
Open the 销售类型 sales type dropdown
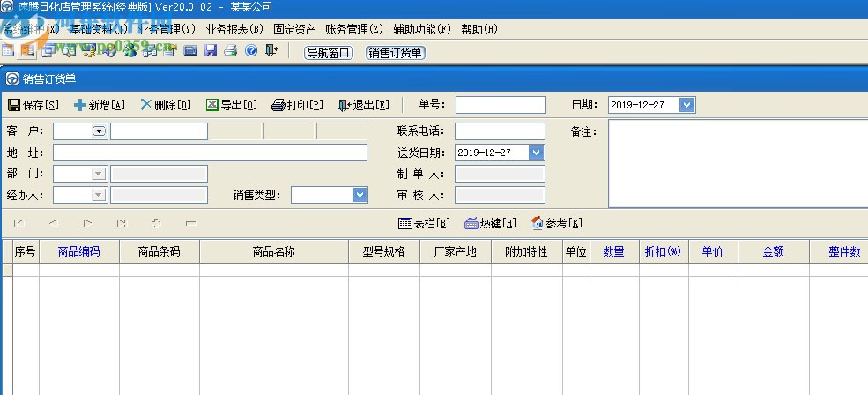pyautogui.click(x=360, y=195)
